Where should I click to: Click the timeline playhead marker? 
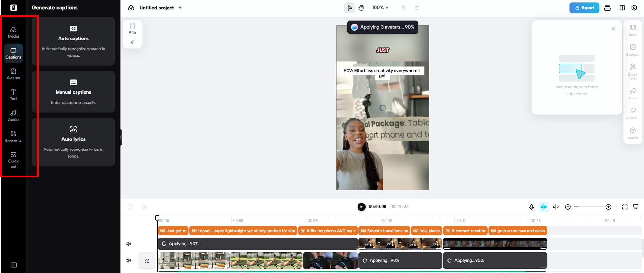click(157, 218)
